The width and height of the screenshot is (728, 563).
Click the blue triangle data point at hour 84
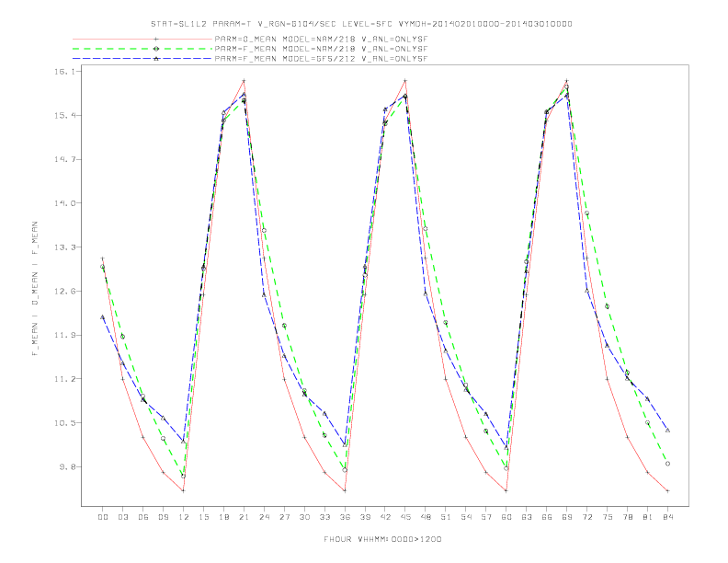tap(667, 431)
